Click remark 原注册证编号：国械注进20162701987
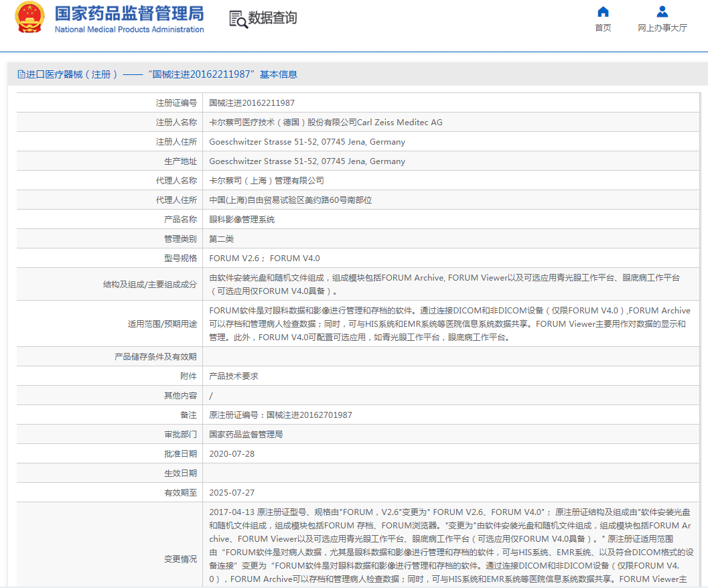 click(x=281, y=415)
